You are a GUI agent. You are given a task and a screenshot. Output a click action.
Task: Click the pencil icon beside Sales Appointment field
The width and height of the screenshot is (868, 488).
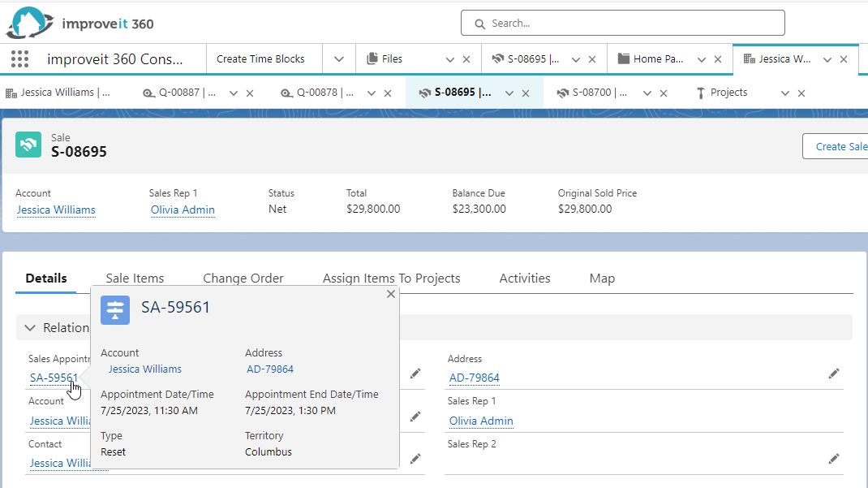415,374
